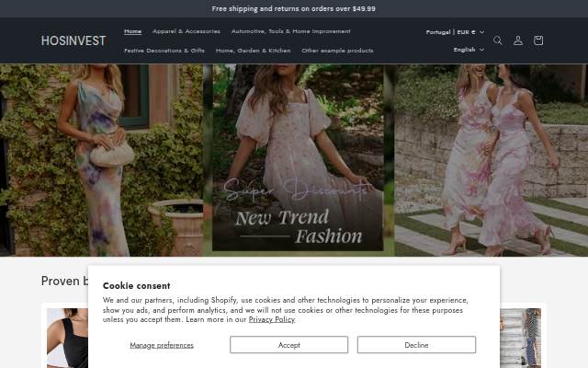
Task: Click the two women in pink dresses photo
Action: tap(491, 159)
